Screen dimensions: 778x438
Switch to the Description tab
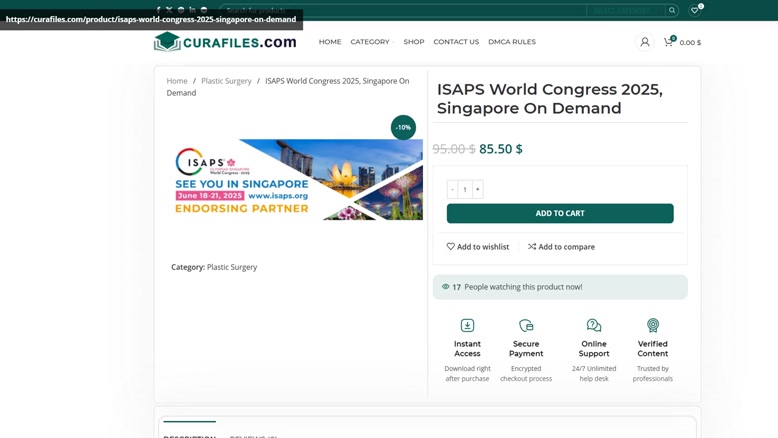click(190, 435)
